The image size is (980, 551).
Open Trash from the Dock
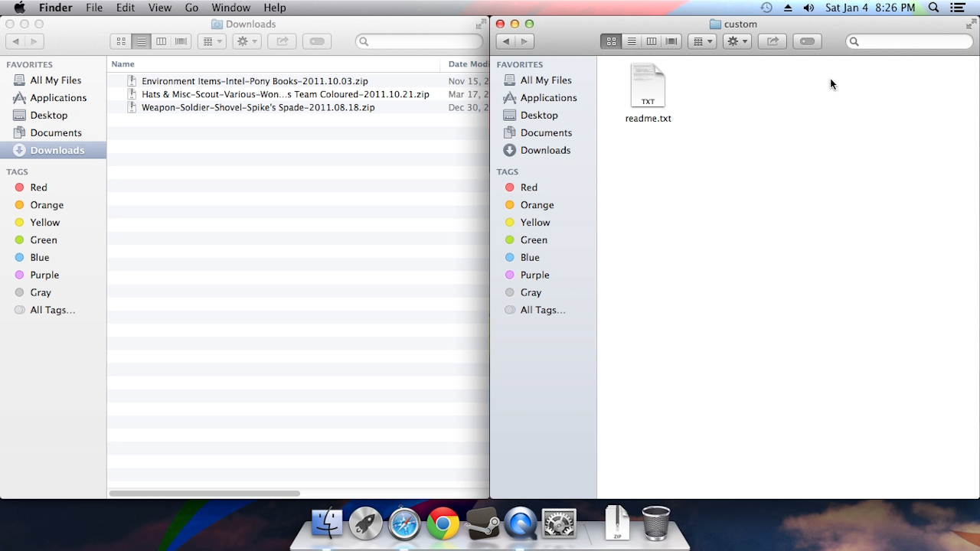pos(655,524)
